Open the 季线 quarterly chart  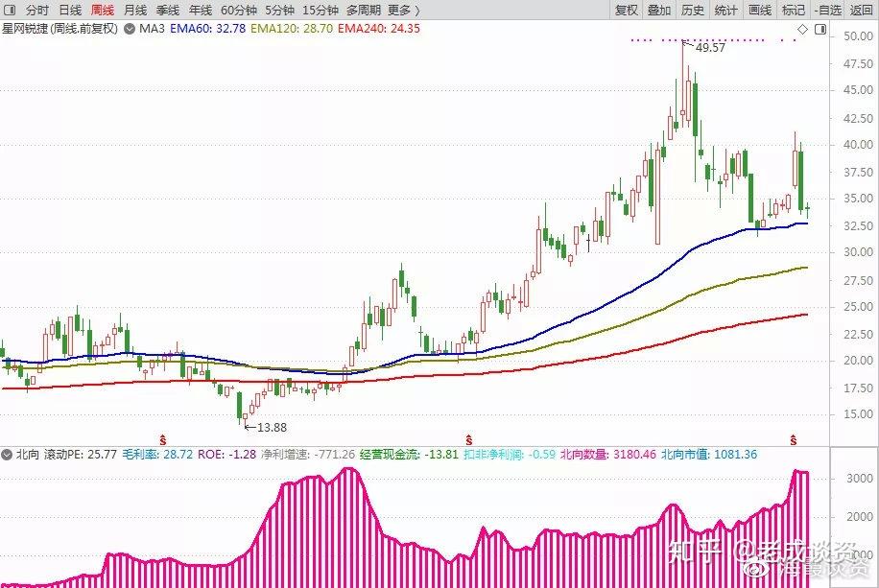(x=168, y=11)
